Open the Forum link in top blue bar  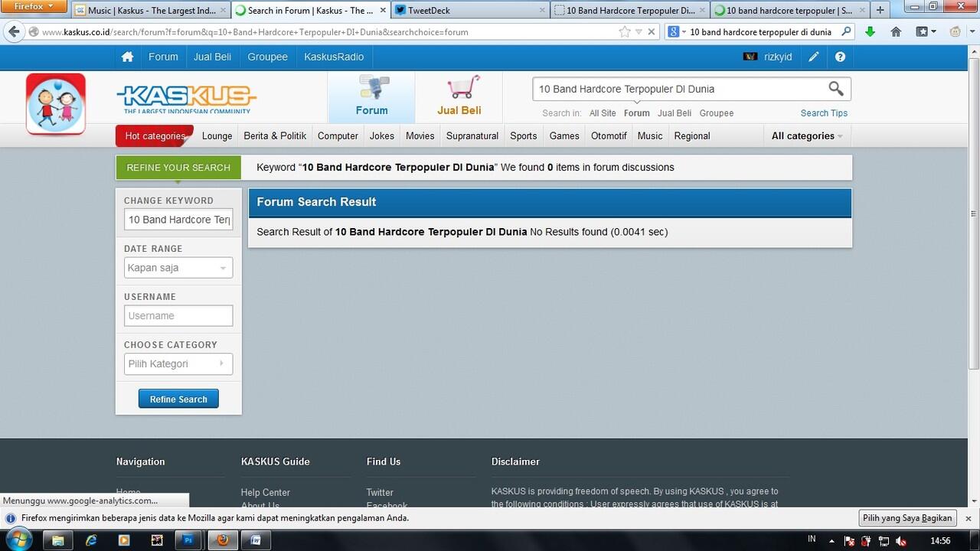click(x=163, y=57)
